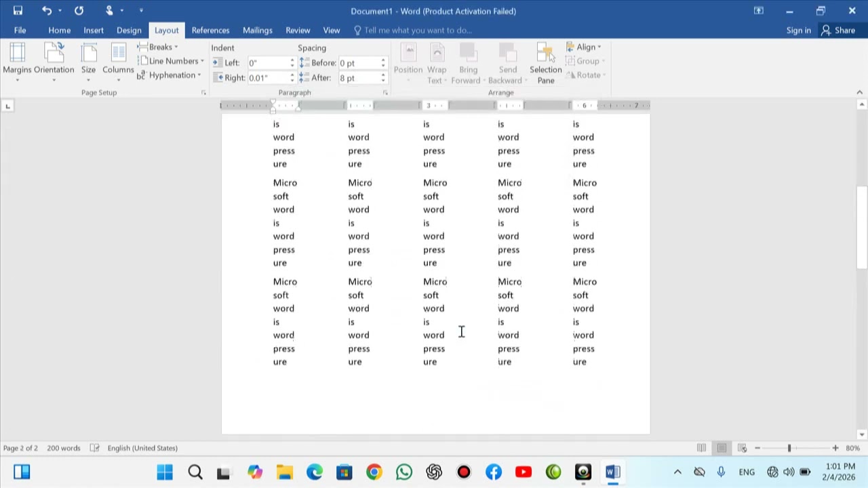This screenshot has width=868, height=488.
Task: Open the File tab
Action: (20, 30)
